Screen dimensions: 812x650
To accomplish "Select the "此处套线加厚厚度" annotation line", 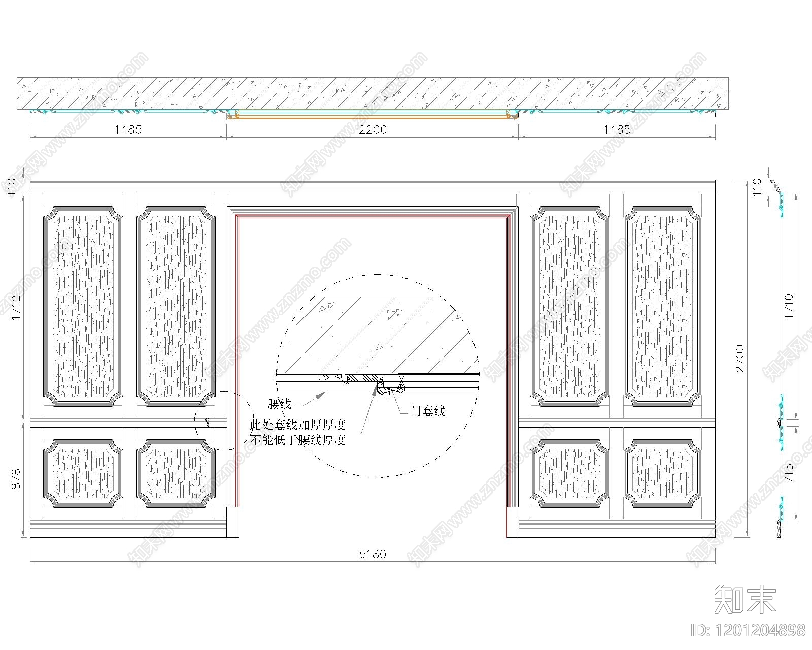I will point(298,425).
